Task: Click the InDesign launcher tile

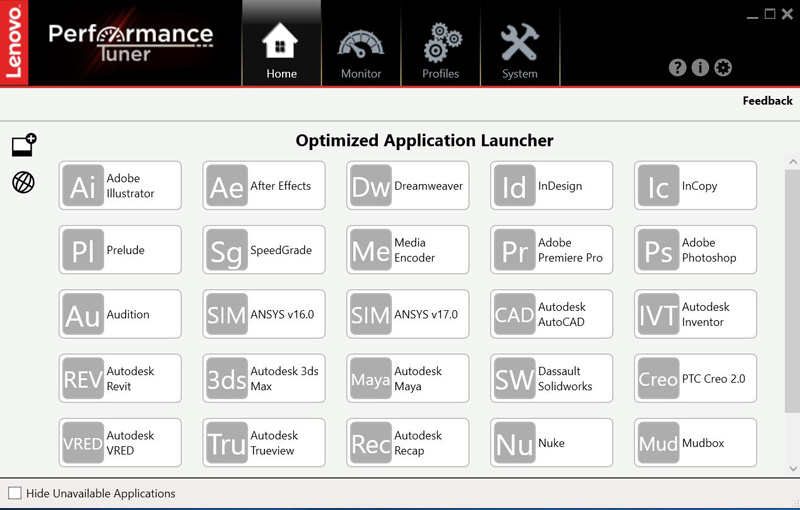Action: 552,186
